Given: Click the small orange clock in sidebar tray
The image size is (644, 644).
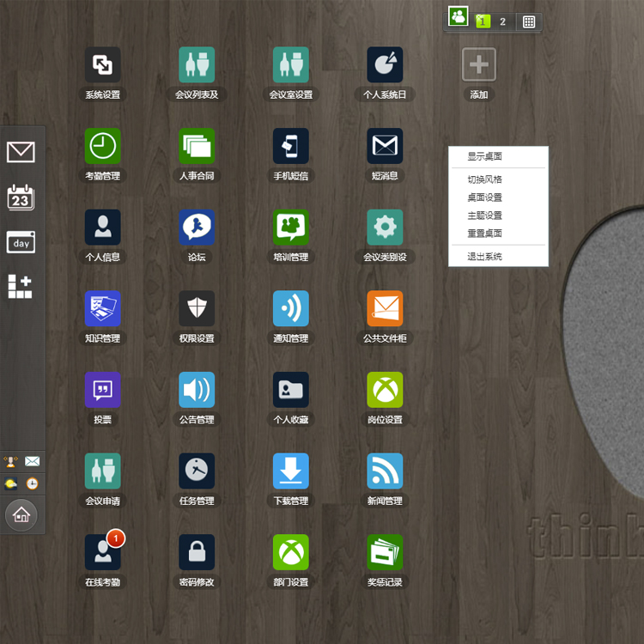Looking at the screenshot, I should 32,483.
